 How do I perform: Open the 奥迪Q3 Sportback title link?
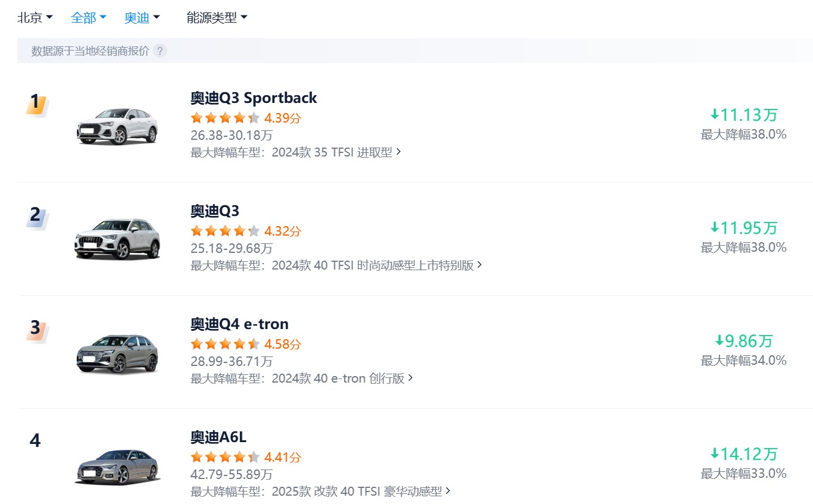[254, 98]
